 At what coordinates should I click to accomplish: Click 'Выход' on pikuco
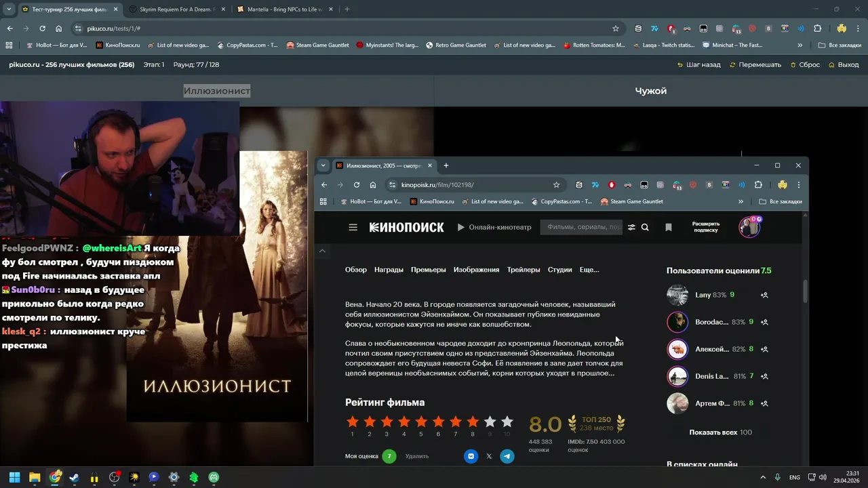[x=844, y=65]
